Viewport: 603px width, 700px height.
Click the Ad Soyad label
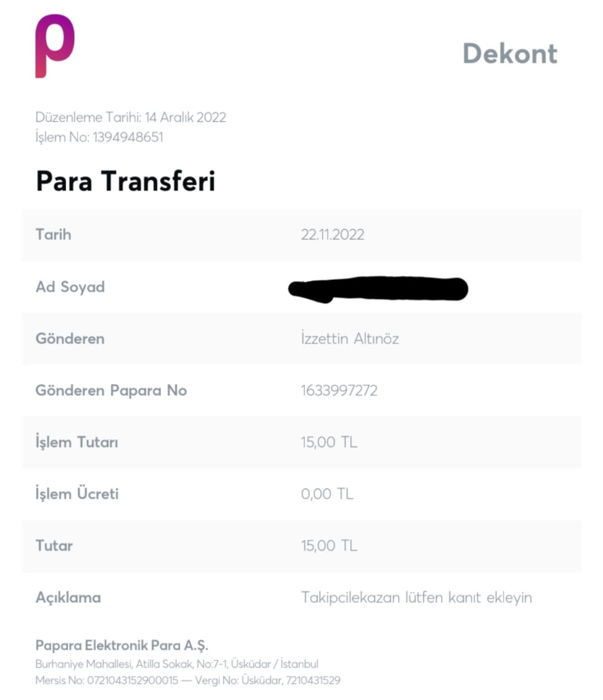click(70, 287)
